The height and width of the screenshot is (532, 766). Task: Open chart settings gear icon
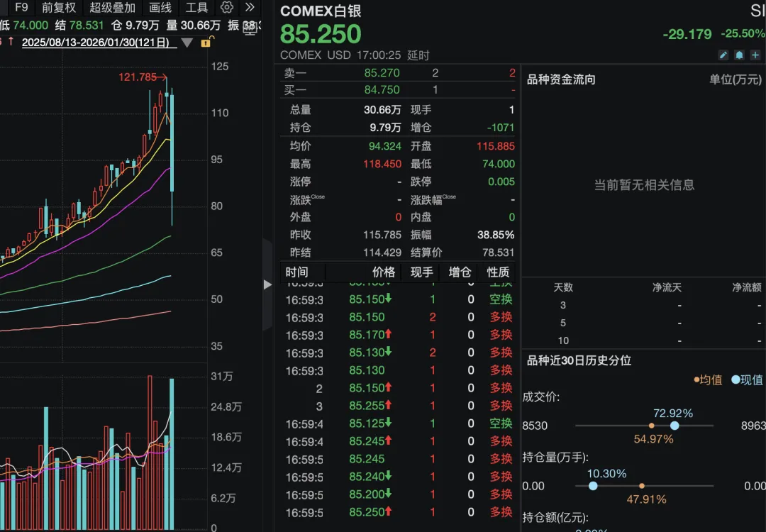point(227,7)
